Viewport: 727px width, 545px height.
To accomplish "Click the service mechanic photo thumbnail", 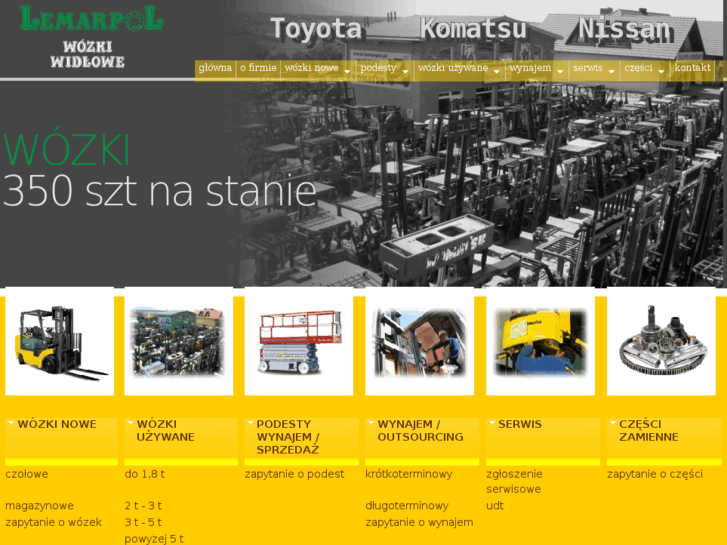I will click(540, 341).
